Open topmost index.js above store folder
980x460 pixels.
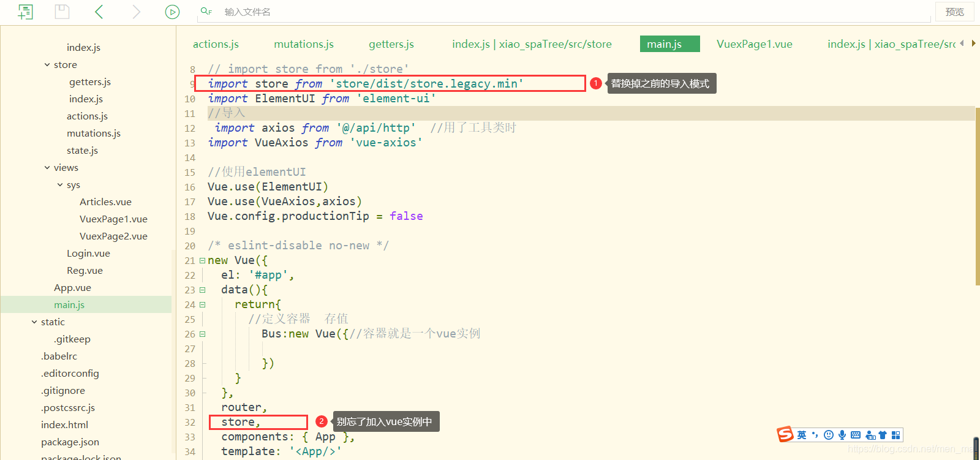click(83, 47)
